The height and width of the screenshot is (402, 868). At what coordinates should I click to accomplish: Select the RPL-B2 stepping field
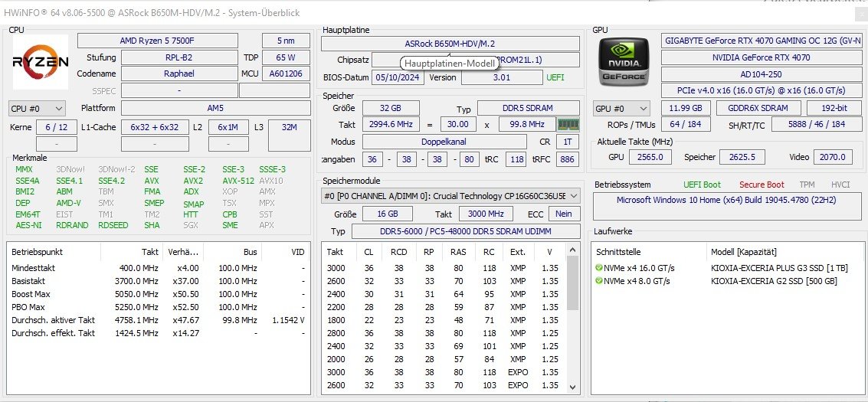(x=179, y=57)
